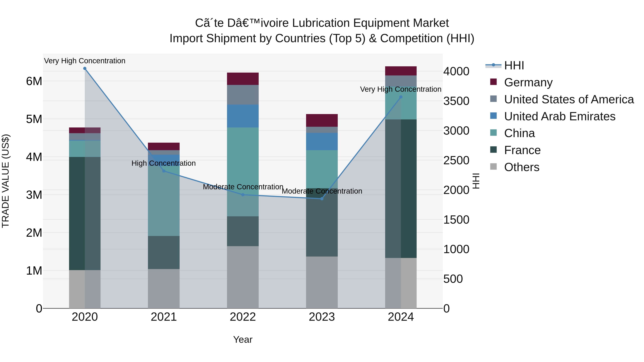Toggle the France legend entry
The image size is (644, 362).
(516, 150)
